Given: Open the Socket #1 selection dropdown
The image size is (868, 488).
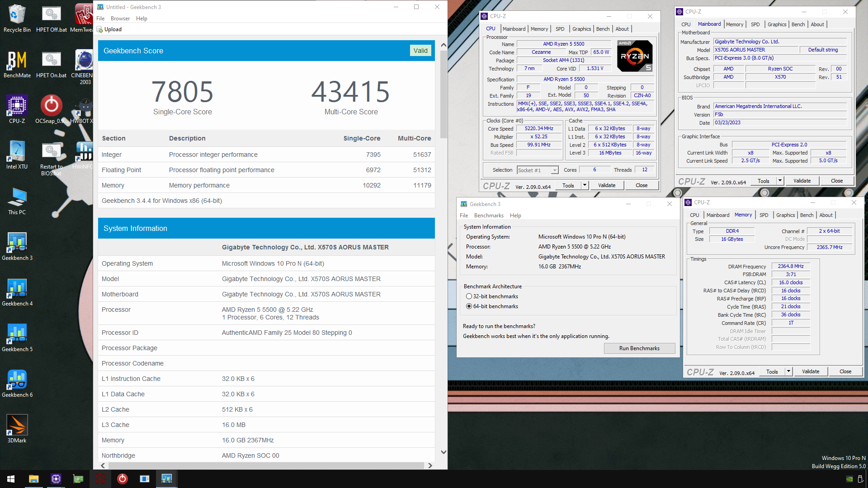Looking at the screenshot, I should pyautogui.click(x=538, y=170).
